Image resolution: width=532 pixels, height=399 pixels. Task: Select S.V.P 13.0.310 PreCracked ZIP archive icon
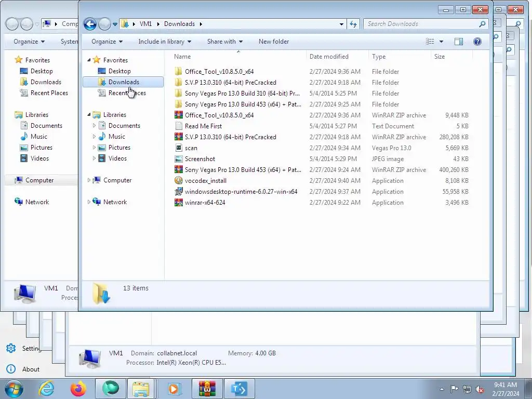point(179,137)
